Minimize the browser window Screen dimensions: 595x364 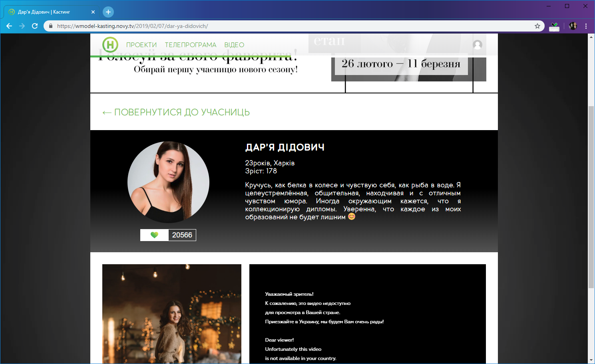(x=549, y=6)
